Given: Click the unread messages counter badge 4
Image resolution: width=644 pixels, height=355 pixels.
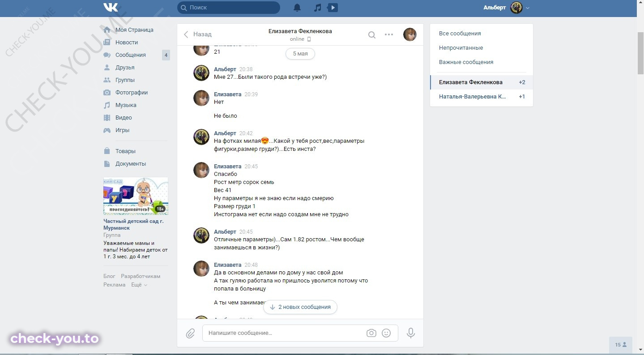Looking at the screenshot, I should pyautogui.click(x=166, y=55).
